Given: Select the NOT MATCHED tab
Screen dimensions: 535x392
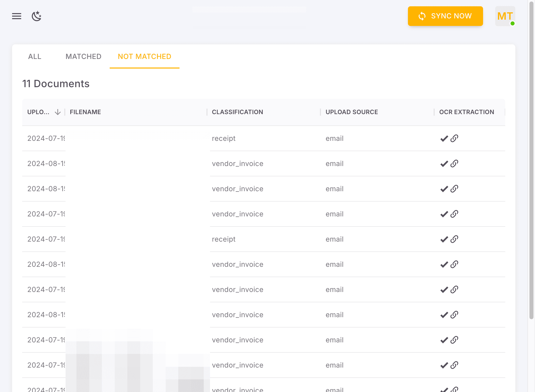Looking at the screenshot, I should tap(144, 56).
